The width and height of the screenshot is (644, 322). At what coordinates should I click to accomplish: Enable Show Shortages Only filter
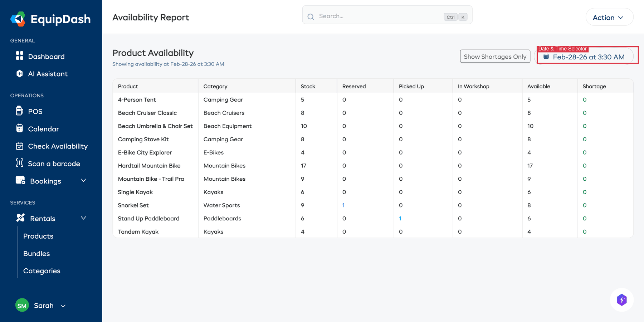[x=495, y=56]
